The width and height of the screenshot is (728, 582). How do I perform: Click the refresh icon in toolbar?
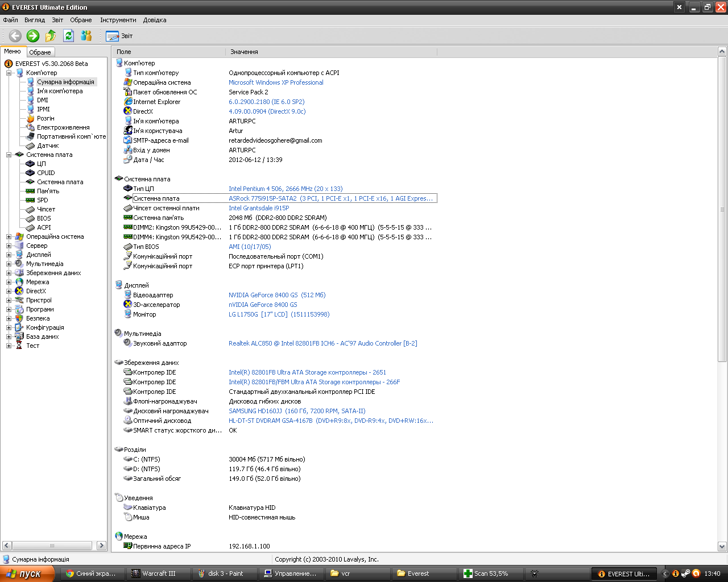pos(69,36)
